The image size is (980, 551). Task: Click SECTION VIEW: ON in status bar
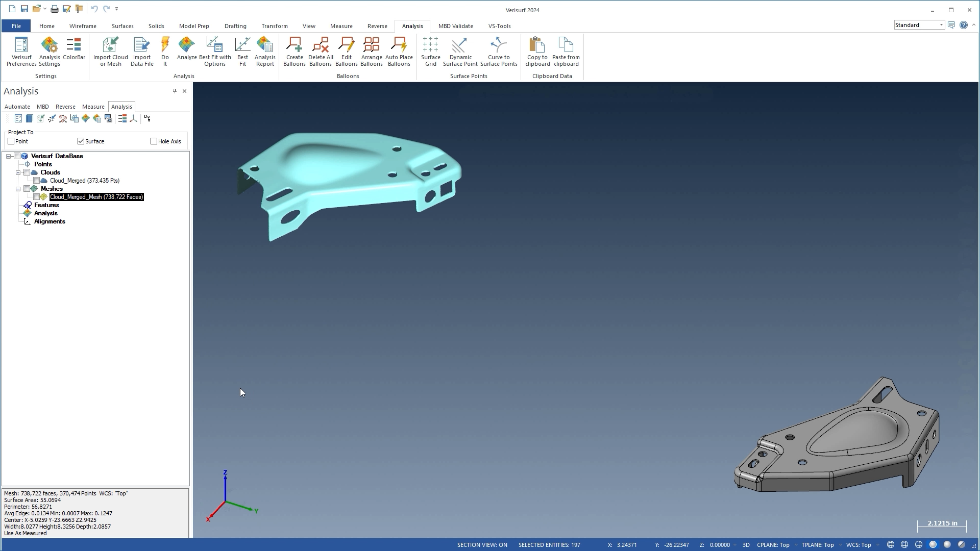(482, 545)
